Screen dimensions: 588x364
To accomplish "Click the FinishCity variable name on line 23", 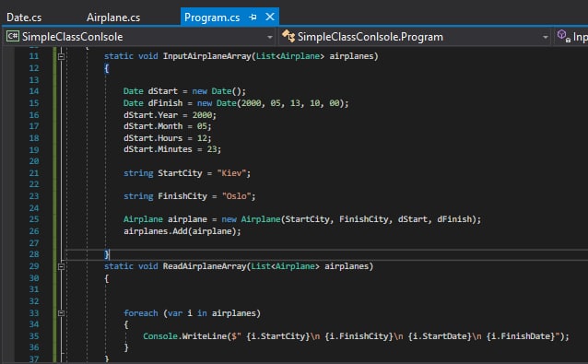I will coord(182,196).
